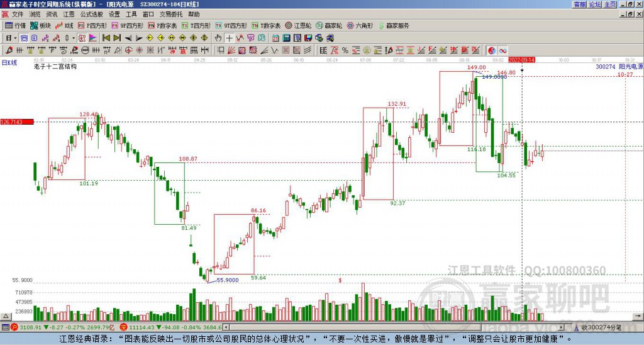This screenshot has width=644, height=345.
Task: Click the gold 金 circle icon
Action: click(x=367, y=50)
